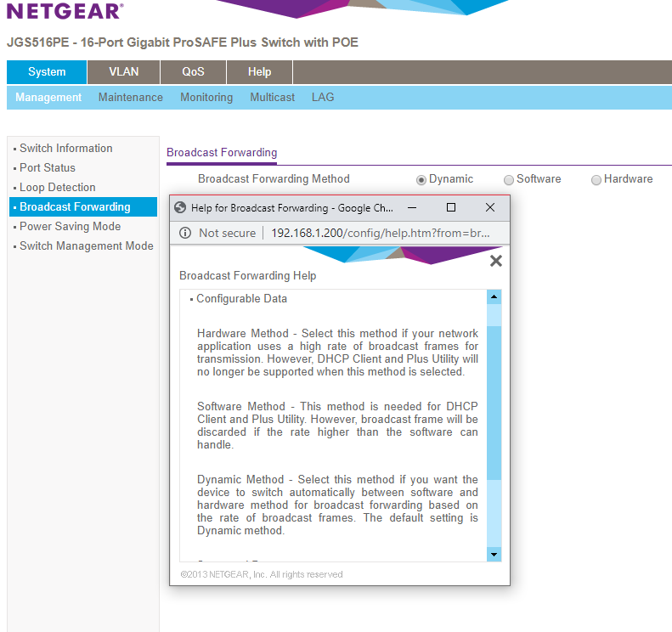The image size is (672, 632).
Task: Click the help scrollbar up arrow
Action: [x=494, y=296]
